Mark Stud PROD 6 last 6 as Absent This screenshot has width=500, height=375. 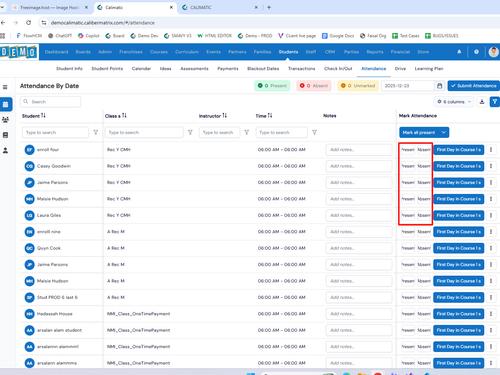tap(424, 297)
